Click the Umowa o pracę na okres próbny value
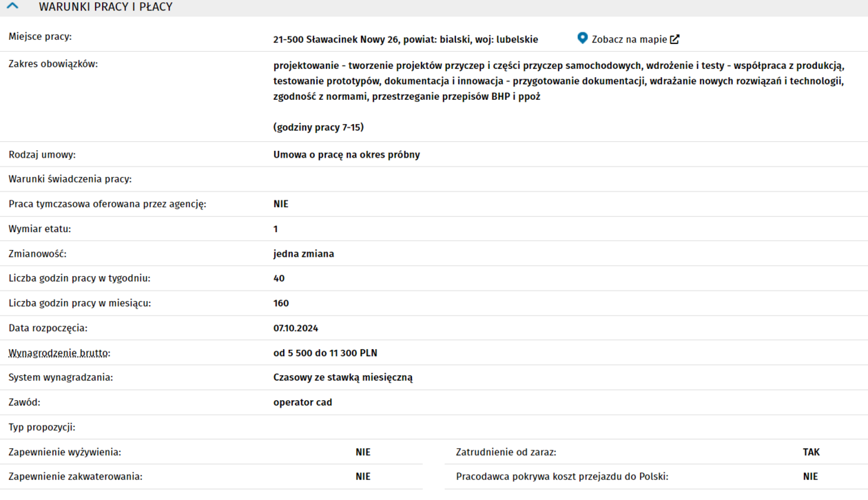 pyautogui.click(x=347, y=154)
